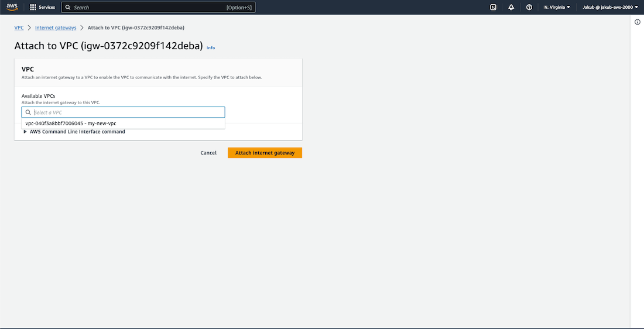This screenshot has height=329, width=644.
Task: Open the Services grid menu
Action: (33, 8)
